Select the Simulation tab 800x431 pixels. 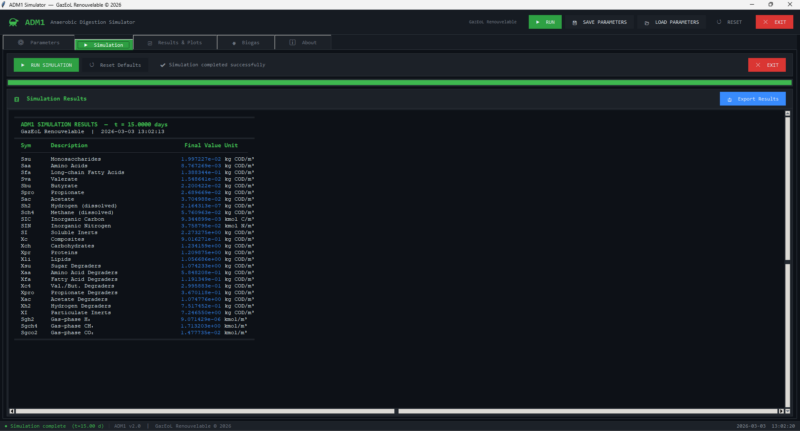[104, 45]
